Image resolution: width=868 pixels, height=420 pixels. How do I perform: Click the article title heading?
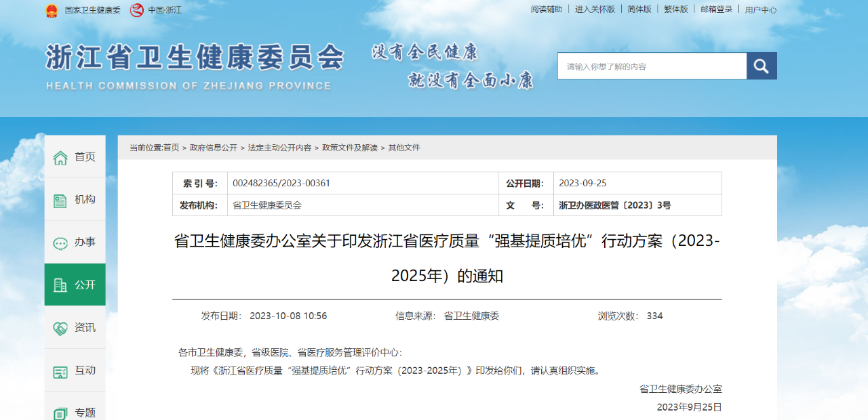447,258
